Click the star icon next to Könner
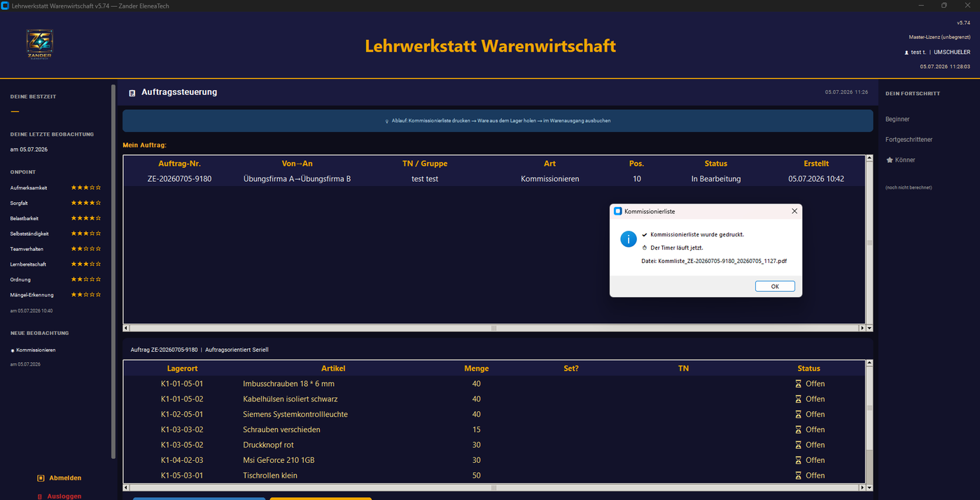The height and width of the screenshot is (500, 980). point(889,160)
